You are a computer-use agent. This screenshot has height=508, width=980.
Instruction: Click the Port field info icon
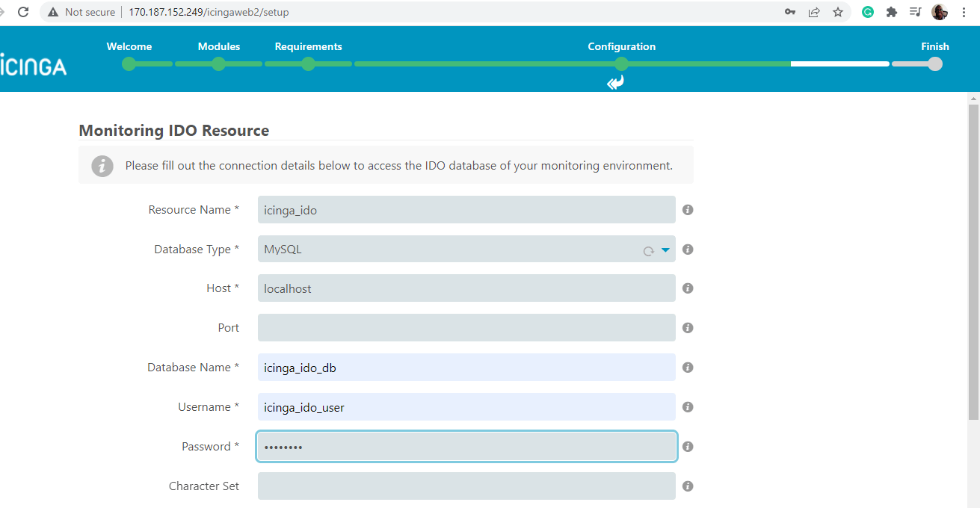click(x=688, y=328)
